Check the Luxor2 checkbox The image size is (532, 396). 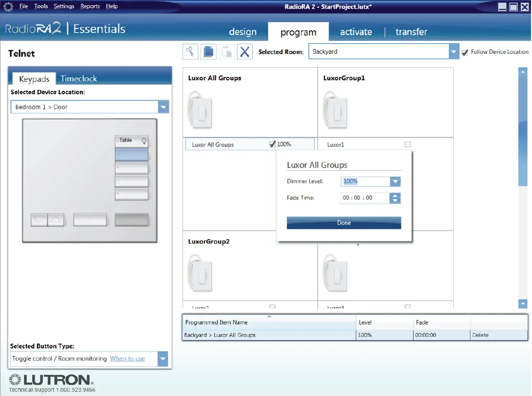(x=272, y=307)
